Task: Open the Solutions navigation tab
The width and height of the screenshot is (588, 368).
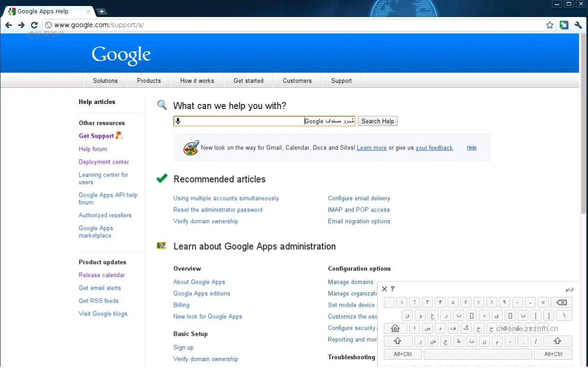Action: 105,80
